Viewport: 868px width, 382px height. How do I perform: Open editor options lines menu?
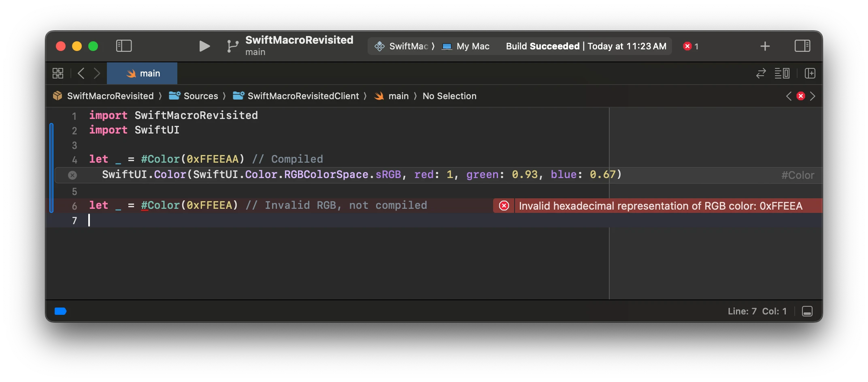(782, 73)
